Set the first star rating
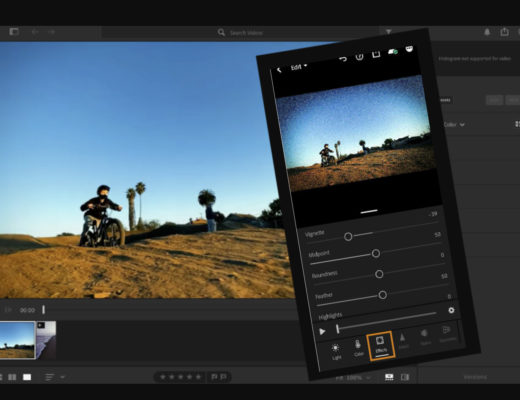 point(163,377)
